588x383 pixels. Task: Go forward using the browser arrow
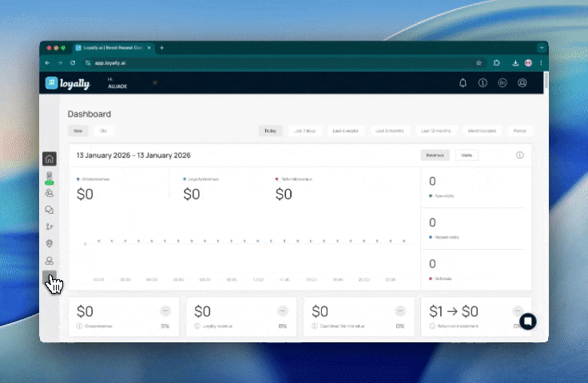point(60,63)
